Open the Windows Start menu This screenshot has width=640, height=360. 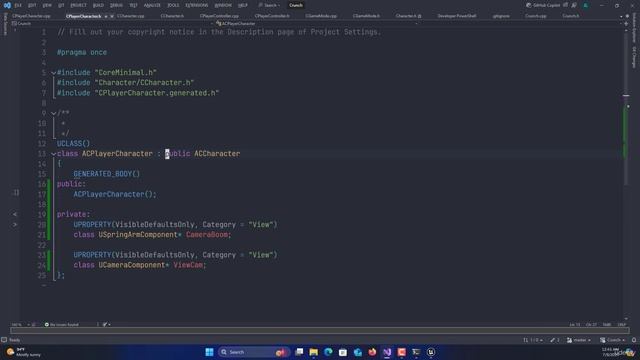coord(209,352)
